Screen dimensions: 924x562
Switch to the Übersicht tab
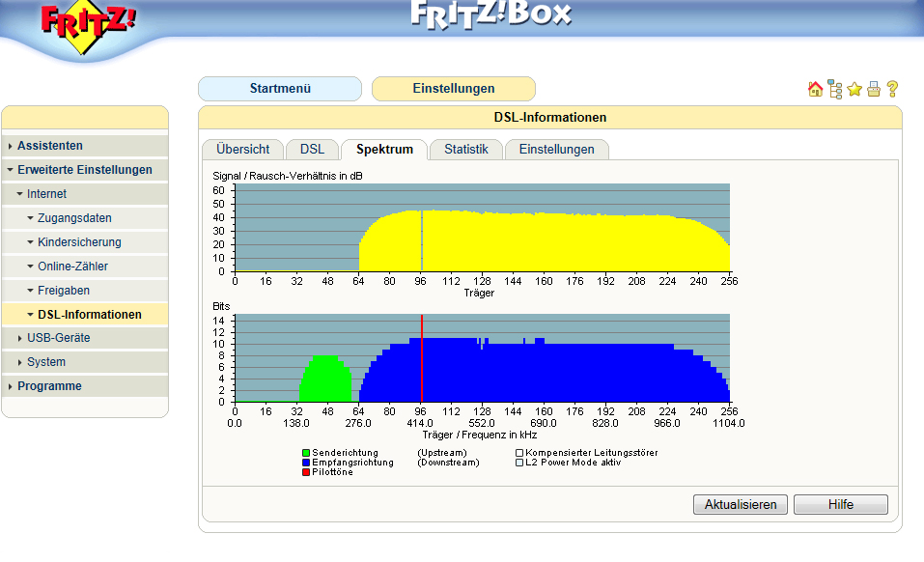(x=242, y=150)
